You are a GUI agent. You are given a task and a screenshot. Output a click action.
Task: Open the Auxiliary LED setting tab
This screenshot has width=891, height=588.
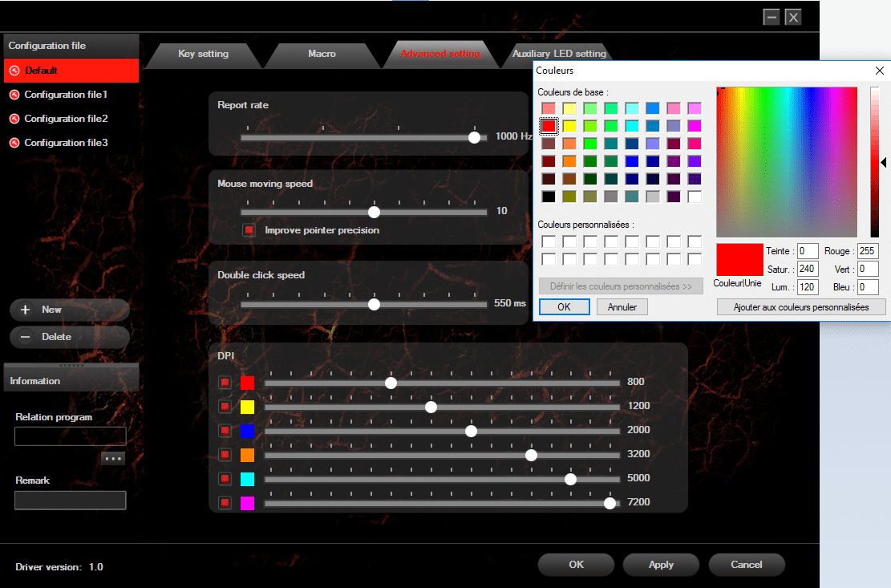[x=559, y=54]
